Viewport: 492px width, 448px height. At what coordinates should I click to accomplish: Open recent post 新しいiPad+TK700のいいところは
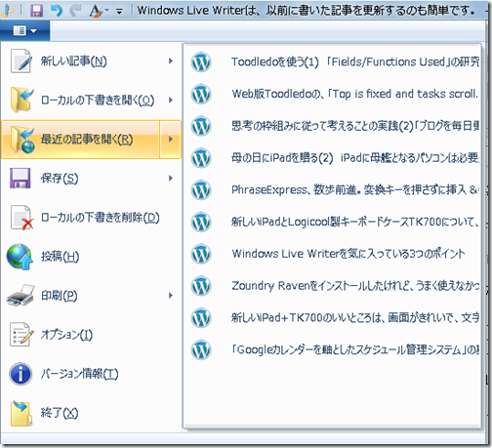click(x=333, y=317)
